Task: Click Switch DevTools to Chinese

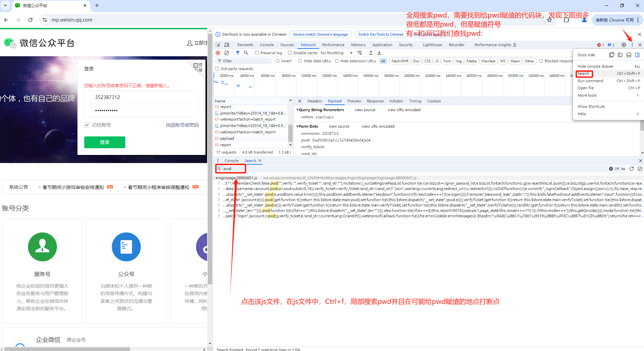Action: (x=381, y=34)
